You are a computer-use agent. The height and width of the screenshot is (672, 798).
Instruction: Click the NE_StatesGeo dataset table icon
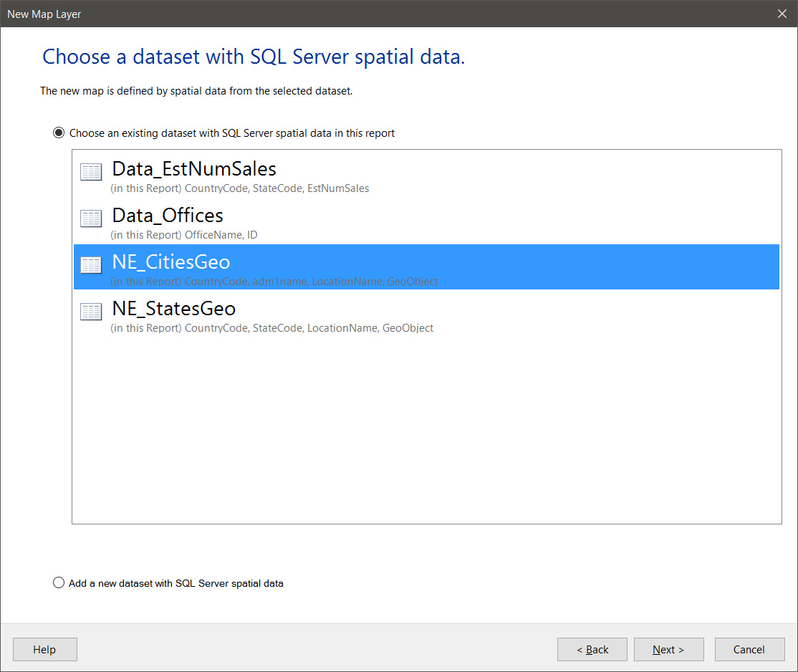pos(91,312)
